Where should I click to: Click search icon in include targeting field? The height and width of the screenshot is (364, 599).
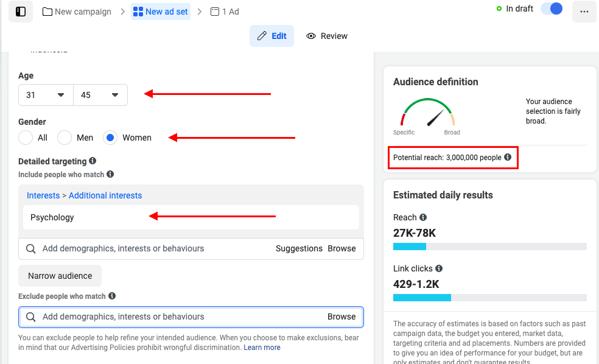point(31,249)
